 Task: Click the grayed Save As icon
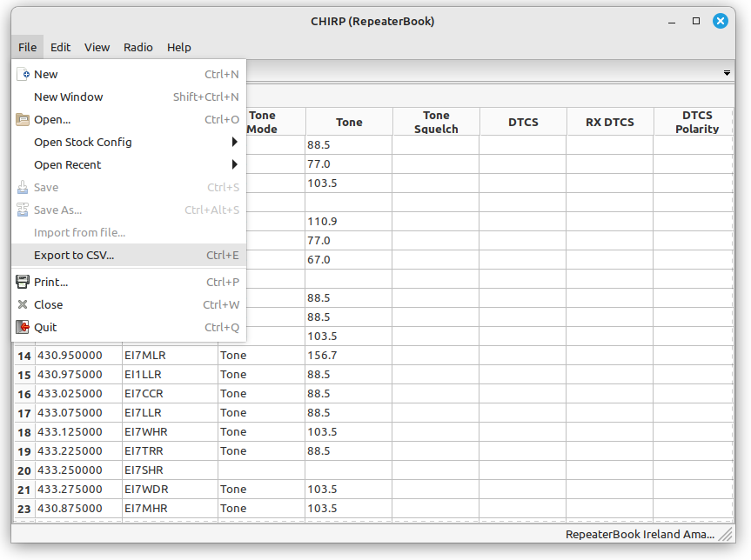pyautogui.click(x=23, y=210)
